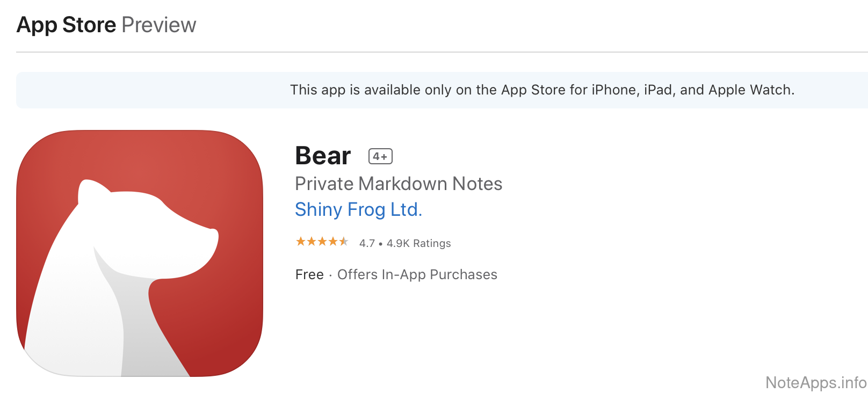Image resolution: width=868 pixels, height=393 pixels.
Task: Open the Shiny Frog Ltd. developer page
Action: tap(358, 209)
